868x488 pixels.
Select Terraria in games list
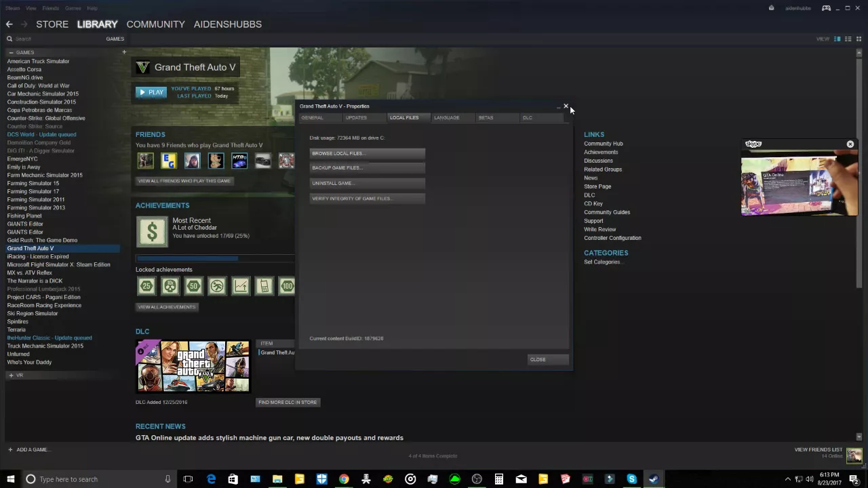16,329
